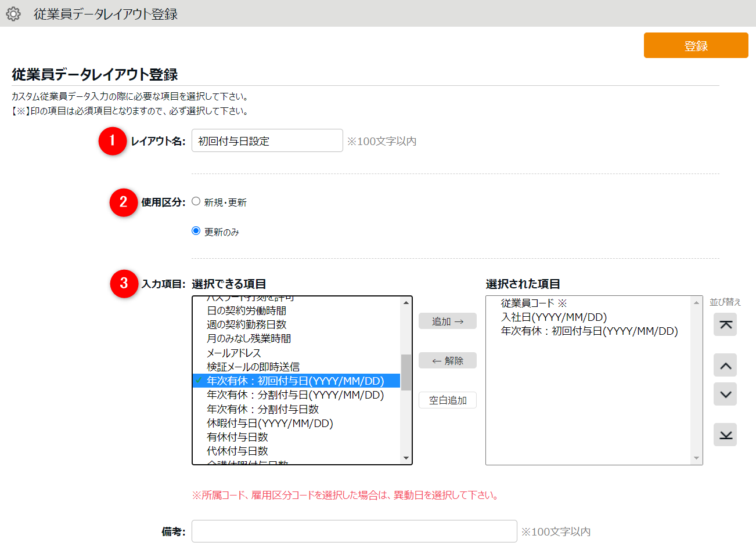
Task: Move selected item up one position
Action: (725, 366)
